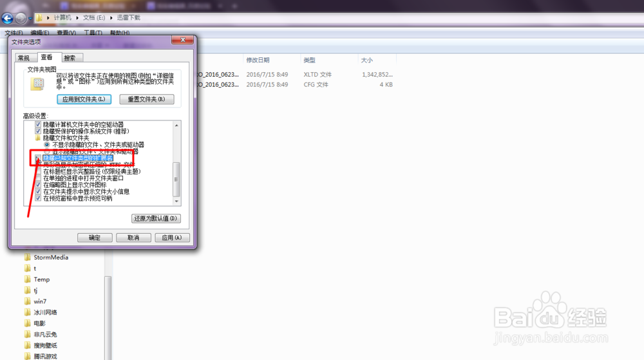Click the 确定 button
Image resolution: width=644 pixels, height=360 pixels.
[95, 238]
